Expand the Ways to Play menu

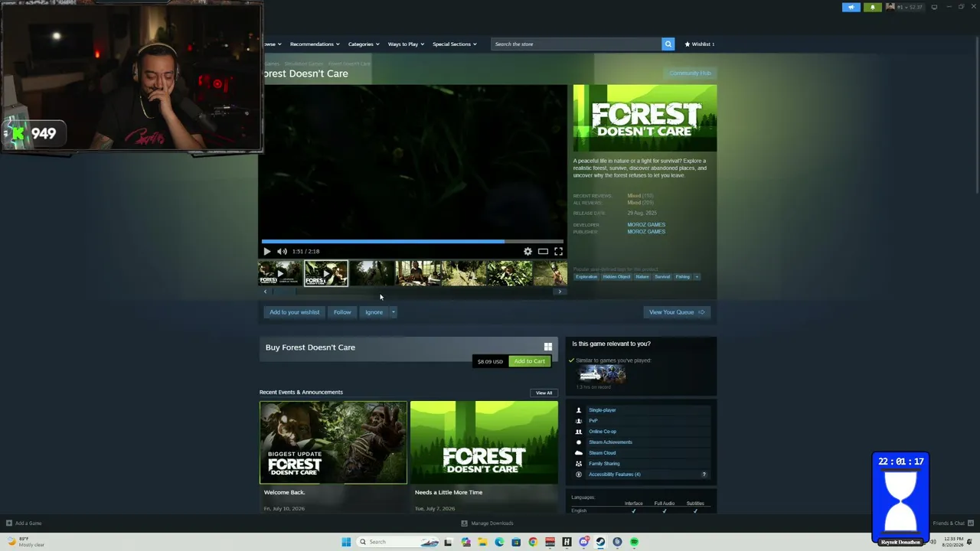pos(406,44)
